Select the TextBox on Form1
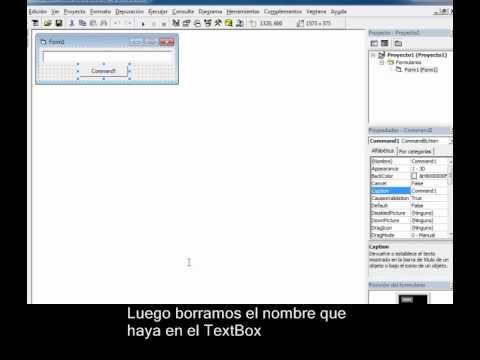Viewport: 480px width, 360px height. click(x=107, y=57)
